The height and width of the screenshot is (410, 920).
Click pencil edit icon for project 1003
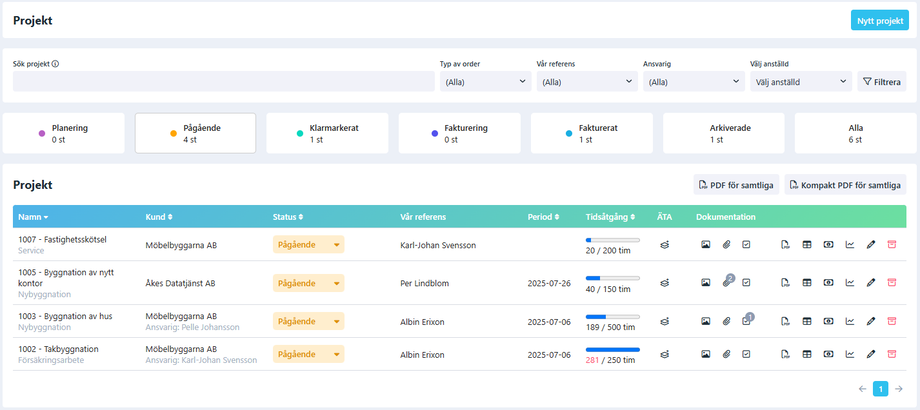pos(871,321)
